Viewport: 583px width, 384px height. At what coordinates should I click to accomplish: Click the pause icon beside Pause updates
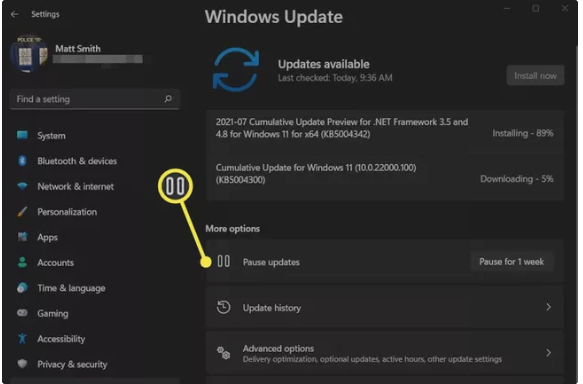point(223,261)
